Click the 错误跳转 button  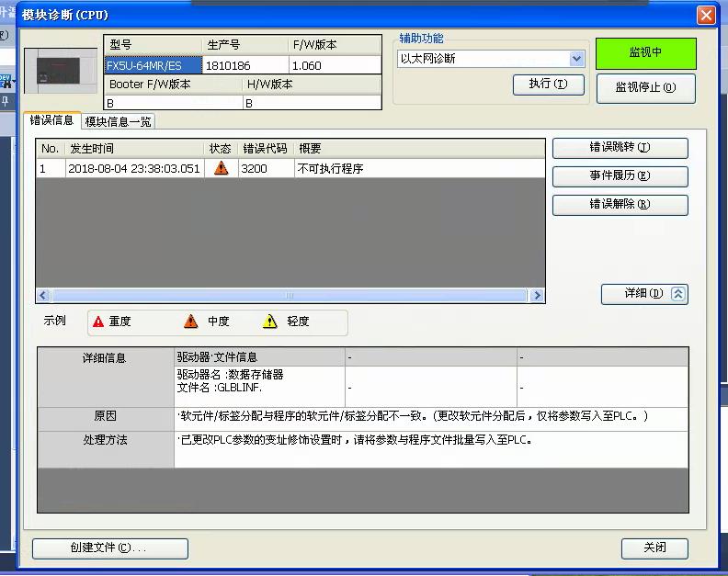coord(620,148)
